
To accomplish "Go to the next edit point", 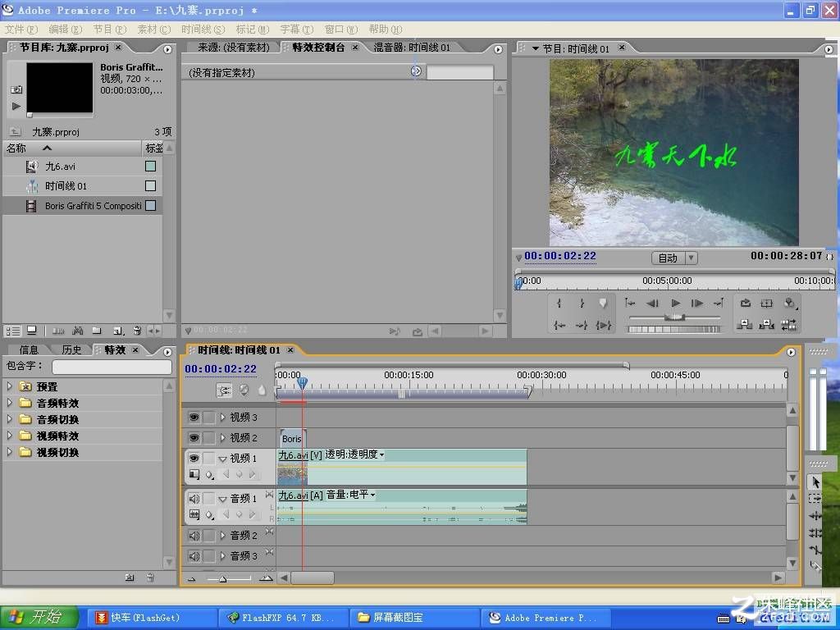I will tap(719, 304).
